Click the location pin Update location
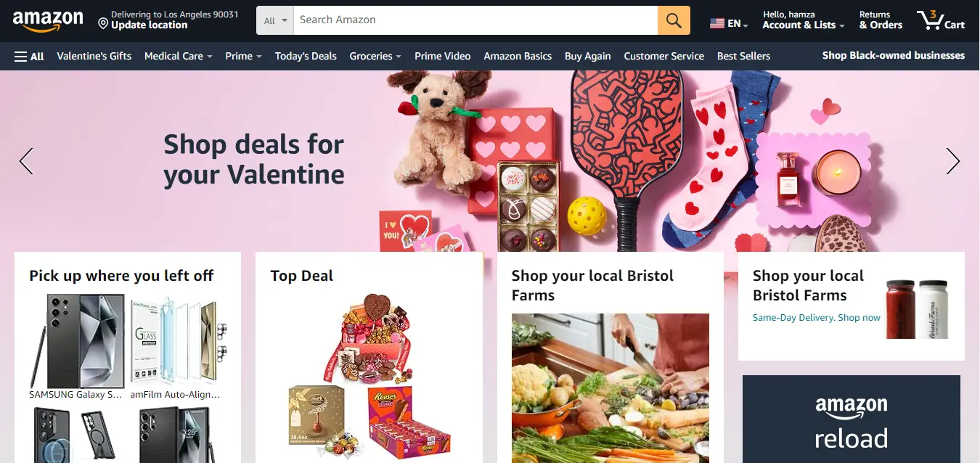Image resolution: width=980 pixels, height=463 pixels. (x=168, y=20)
